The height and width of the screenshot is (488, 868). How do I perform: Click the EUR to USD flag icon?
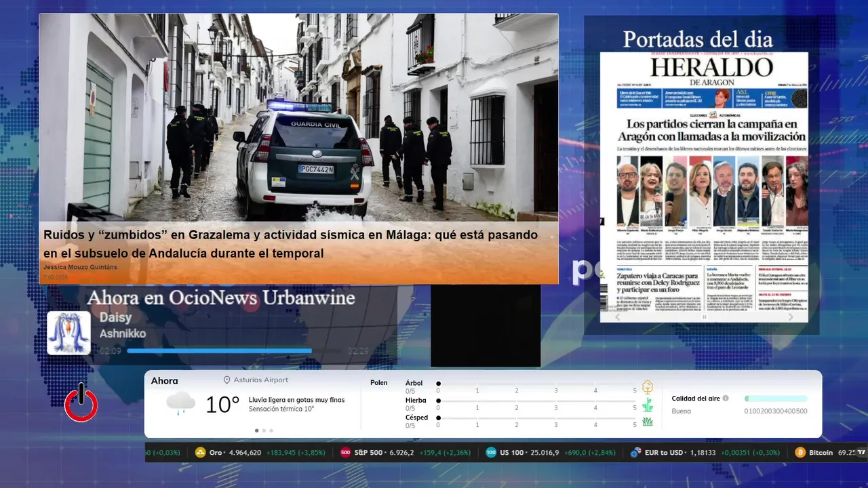[635, 453]
